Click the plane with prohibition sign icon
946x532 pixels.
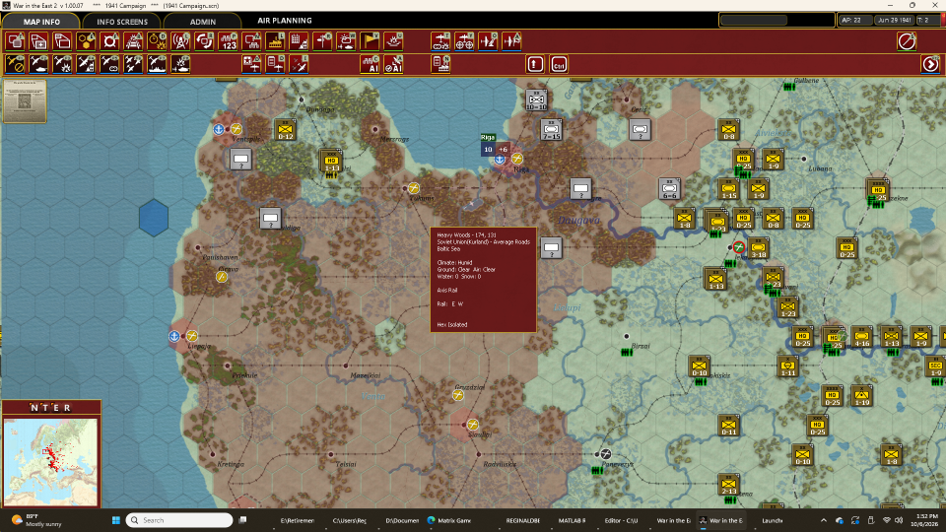coord(15,64)
